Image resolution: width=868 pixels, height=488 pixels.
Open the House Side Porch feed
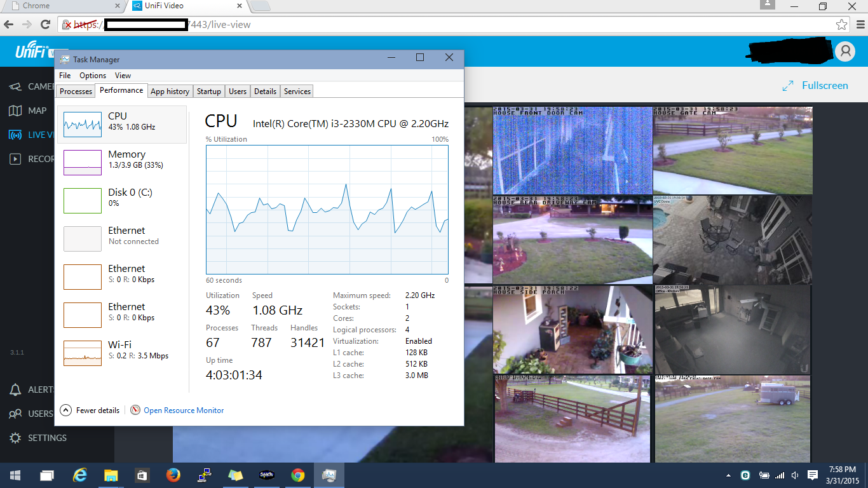click(573, 329)
